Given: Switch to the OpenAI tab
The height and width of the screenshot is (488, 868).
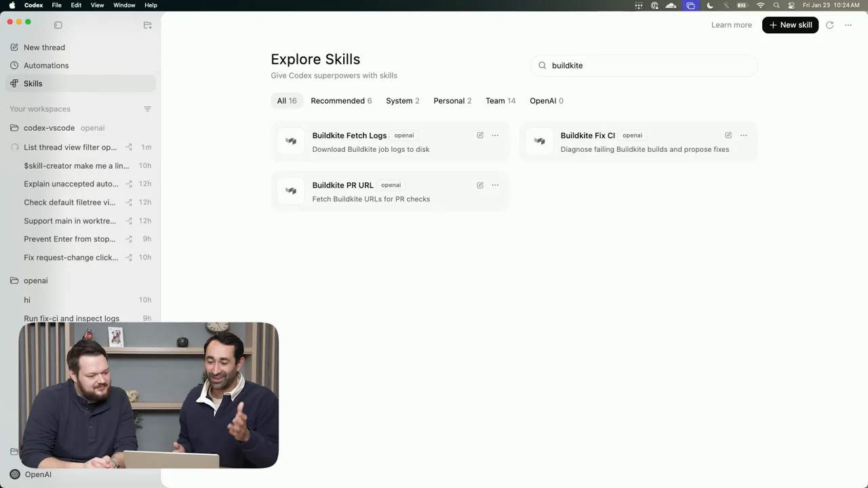Looking at the screenshot, I should click(x=547, y=101).
